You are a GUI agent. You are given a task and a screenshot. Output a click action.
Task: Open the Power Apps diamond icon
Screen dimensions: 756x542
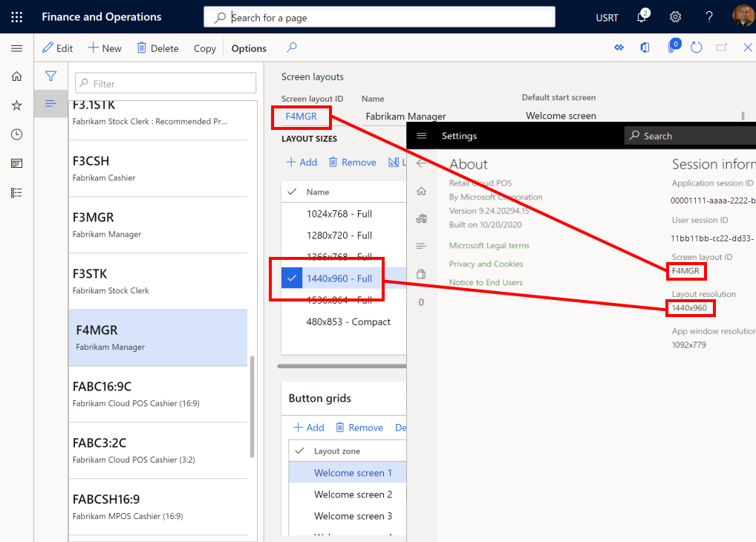click(619, 48)
